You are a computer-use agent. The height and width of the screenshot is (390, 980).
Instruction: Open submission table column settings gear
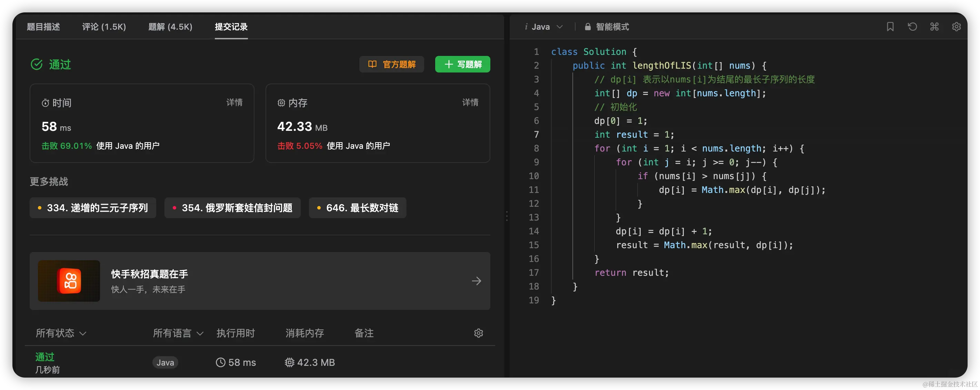[478, 333]
